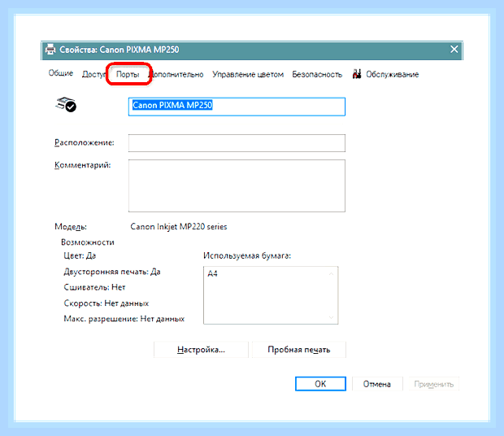The width and height of the screenshot is (504, 436).
Task: Click the Двусторонняя печать: Да text
Action: (x=112, y=272)
